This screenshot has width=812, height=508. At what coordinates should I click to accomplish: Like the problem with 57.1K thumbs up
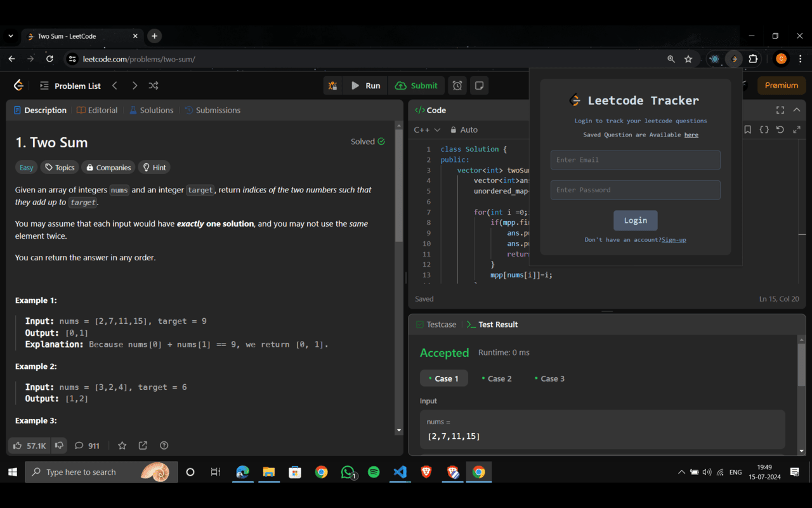click(29, 446)
